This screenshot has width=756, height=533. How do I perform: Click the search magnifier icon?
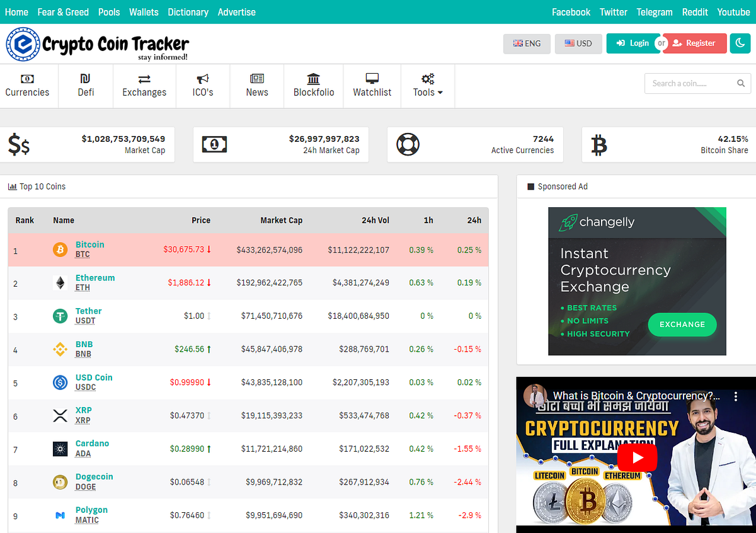(x=741, y=83)
